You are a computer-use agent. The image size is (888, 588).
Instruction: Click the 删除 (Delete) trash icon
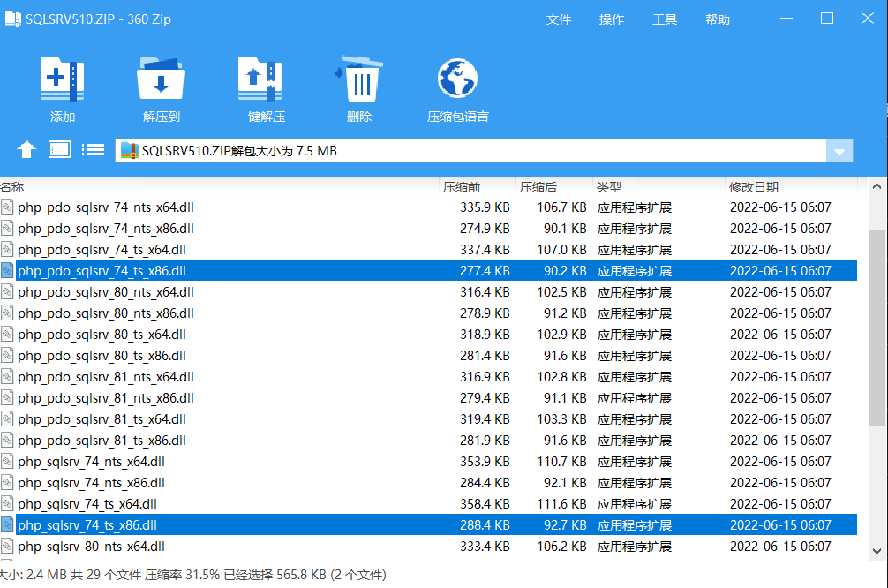[359, 81]
